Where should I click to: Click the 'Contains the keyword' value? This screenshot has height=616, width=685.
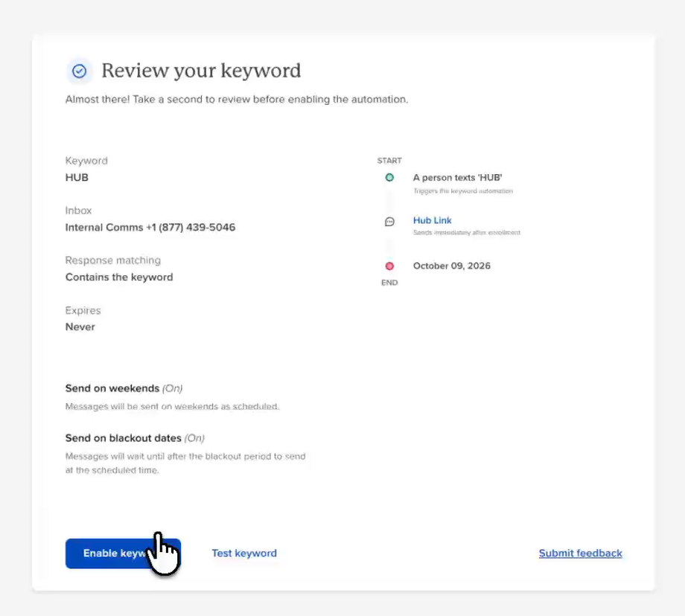(x=119, y=277)
